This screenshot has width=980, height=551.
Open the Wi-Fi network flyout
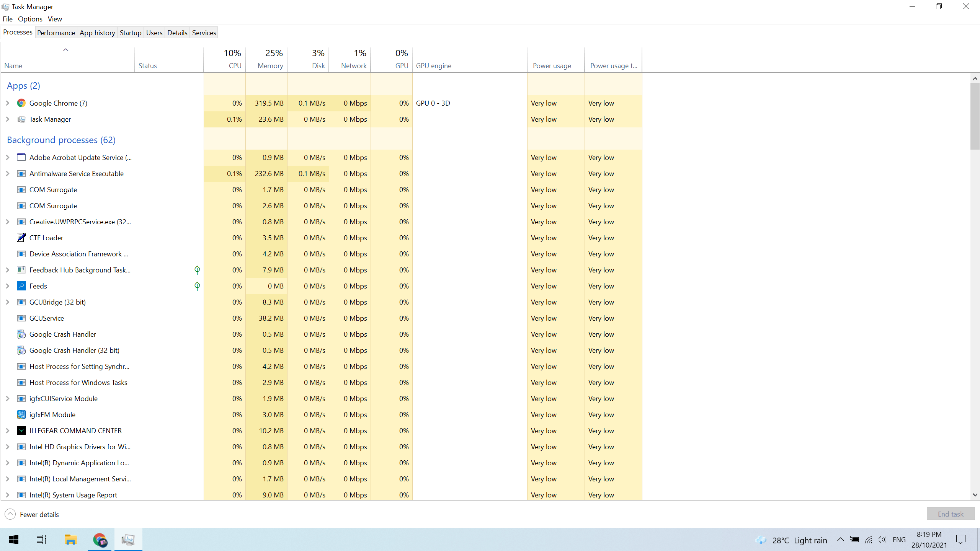[869, 540]
